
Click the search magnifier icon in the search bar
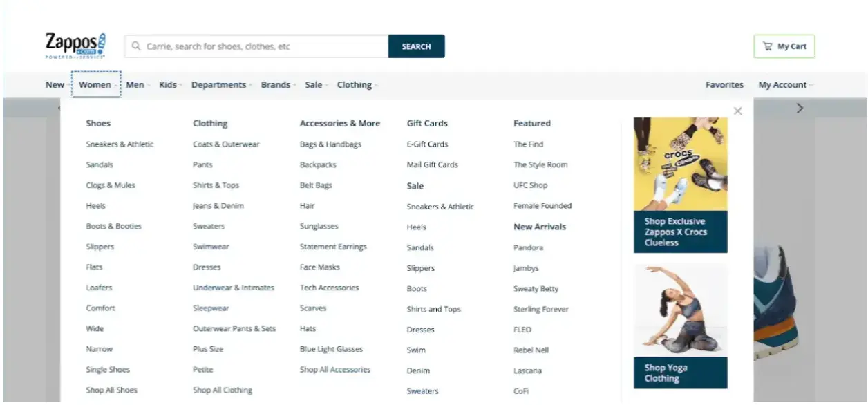click(x=136, y=46)
